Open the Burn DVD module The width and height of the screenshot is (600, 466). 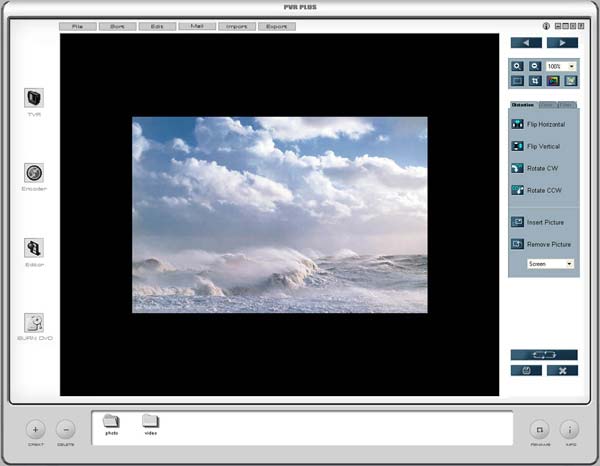pyautogui.click(x=34, y=323)
